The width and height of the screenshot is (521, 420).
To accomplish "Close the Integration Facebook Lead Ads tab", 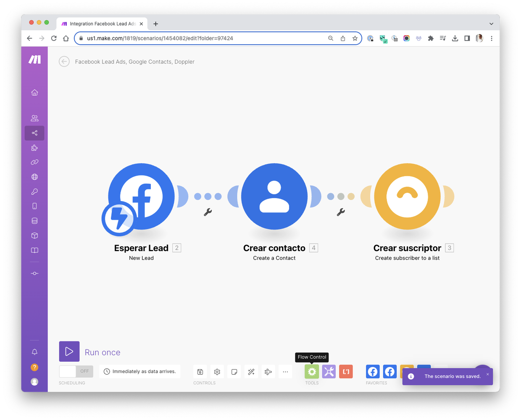I will pos(141,24).
